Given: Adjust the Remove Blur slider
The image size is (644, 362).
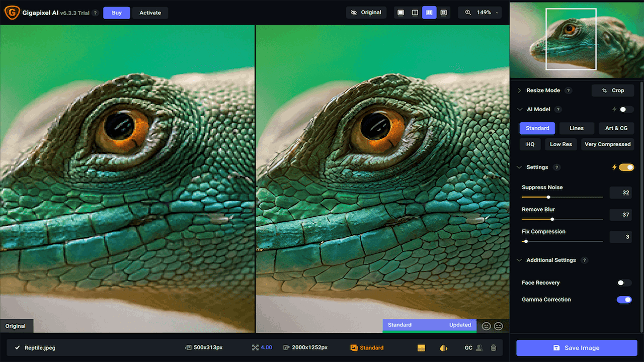Looking at the screenshot, I should tap(562, 219).
